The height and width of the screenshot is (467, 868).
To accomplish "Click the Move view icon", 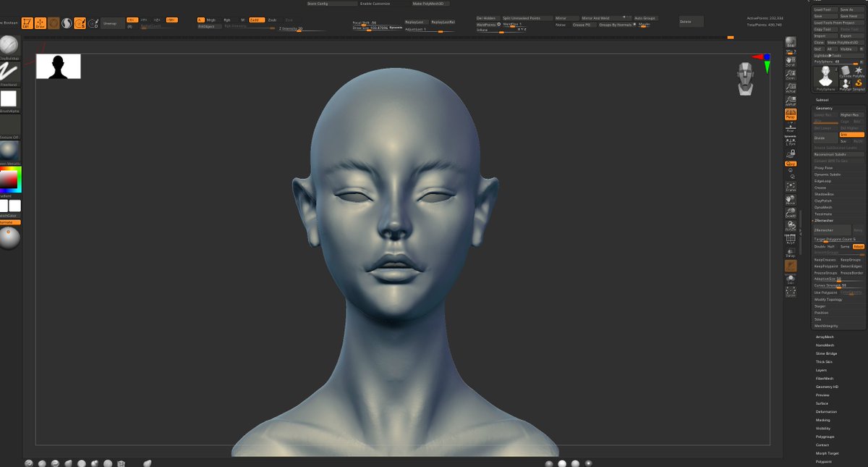I will [x=791, y=200].
